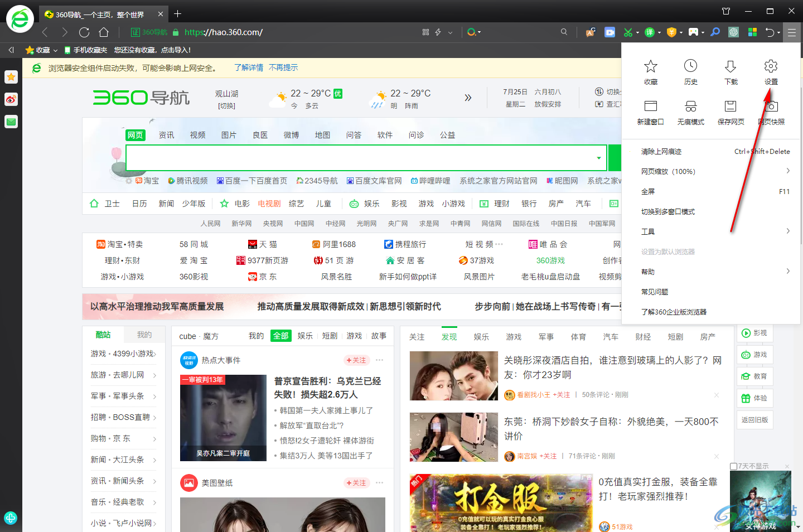This screenshot has width=803, height=532.
Task: Tick the 7天不显示 checkbox
Action: (734, 466)
